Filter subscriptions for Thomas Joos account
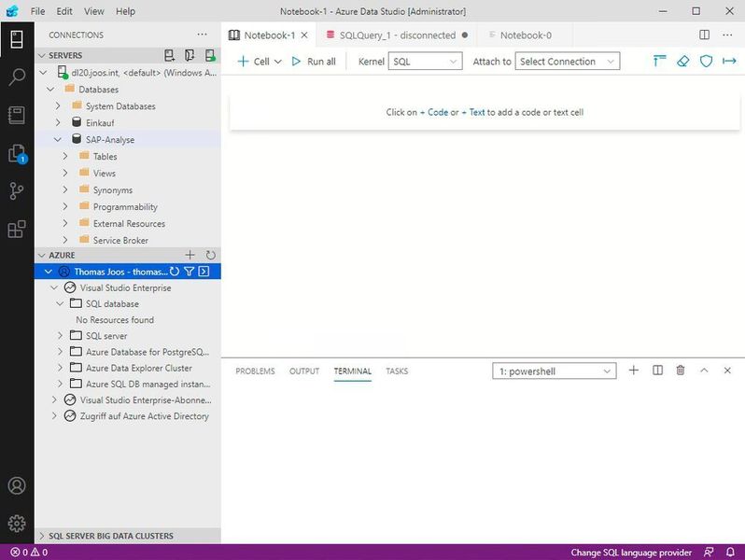 pyautogui.click(x=190, y=272)
